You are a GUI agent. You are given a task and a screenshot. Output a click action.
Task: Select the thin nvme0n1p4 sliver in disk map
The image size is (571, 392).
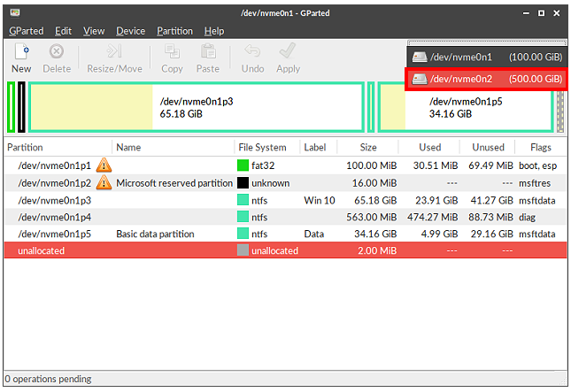click(371, 107)
